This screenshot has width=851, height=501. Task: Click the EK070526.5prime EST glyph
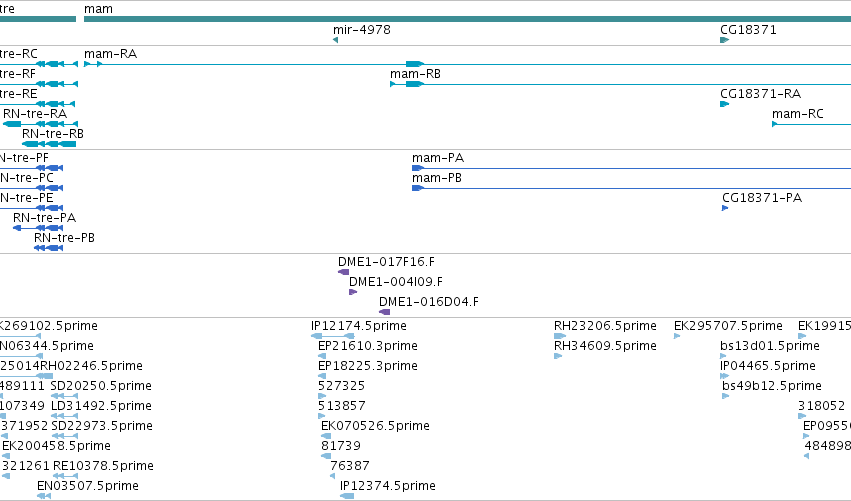[326, 436]
